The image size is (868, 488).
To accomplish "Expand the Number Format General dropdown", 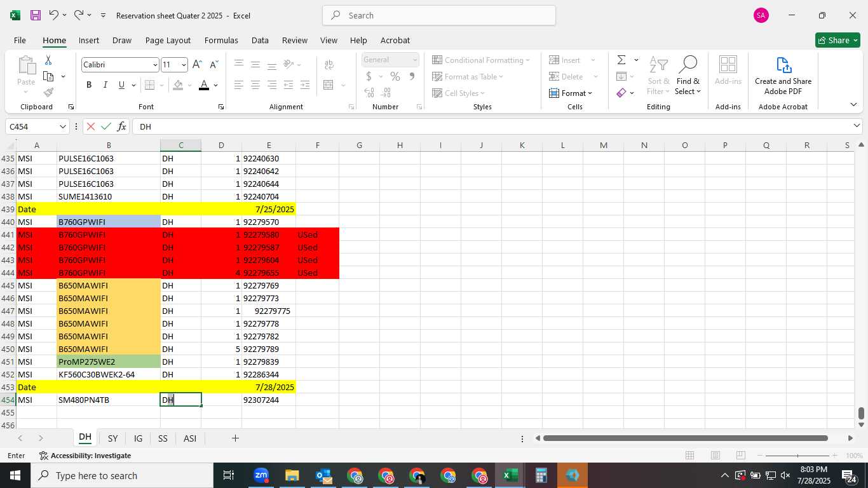I will tap(415, 60).
